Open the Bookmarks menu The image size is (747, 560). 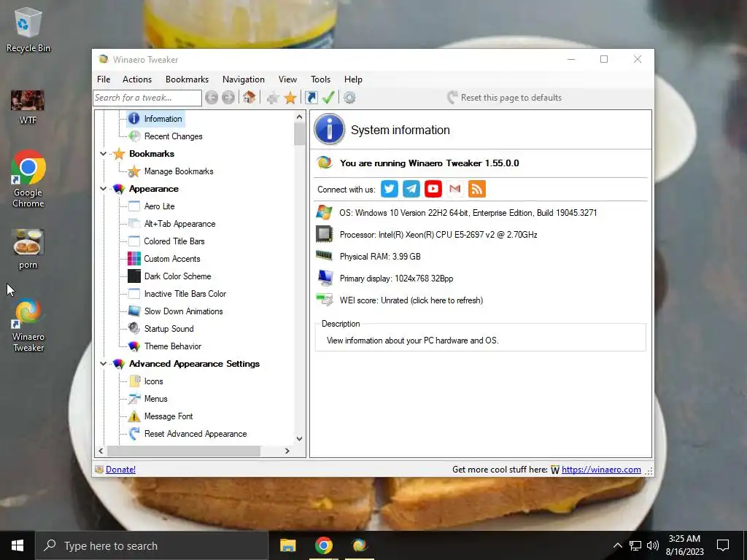click(x=187, y=79)
